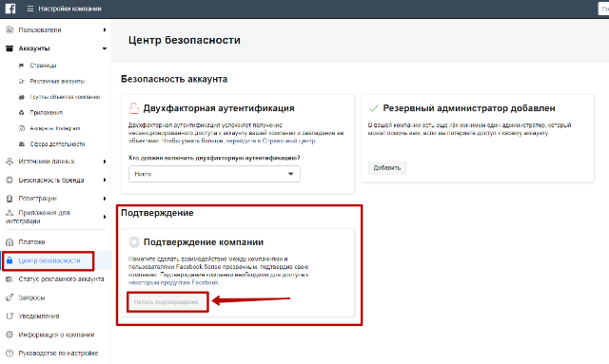This screenshot has height=364, width=609.
Task: Click the Двухфакторная аутентификация card title
Action: coord(219,108)
